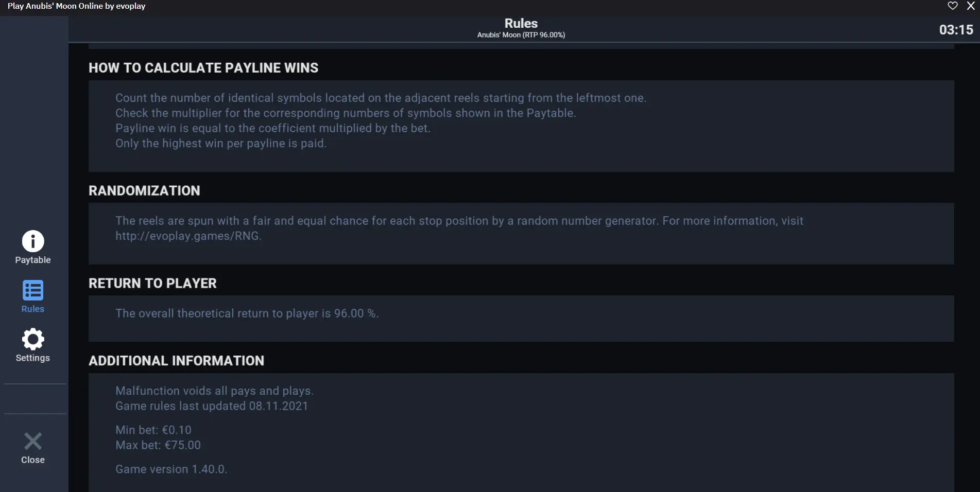This screenshot has height=492, width=980.
Task: Select the Return To Player heading
Action: tap(152, 284)
